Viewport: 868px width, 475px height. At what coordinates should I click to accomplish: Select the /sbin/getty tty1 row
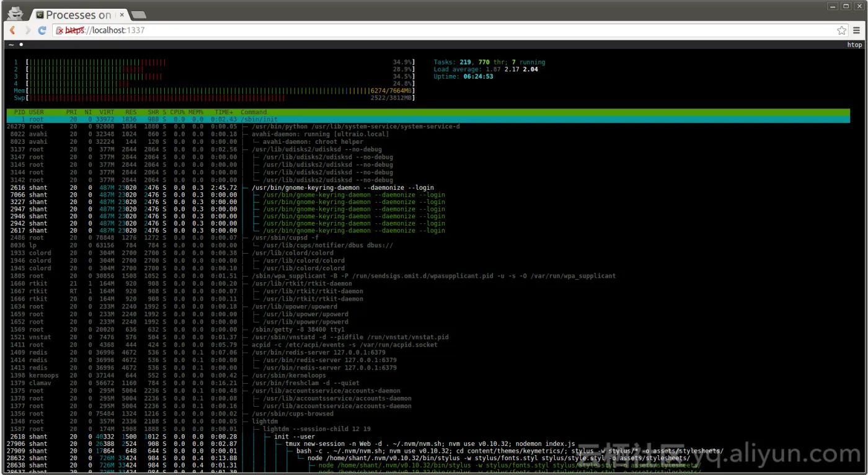(428, 329)
